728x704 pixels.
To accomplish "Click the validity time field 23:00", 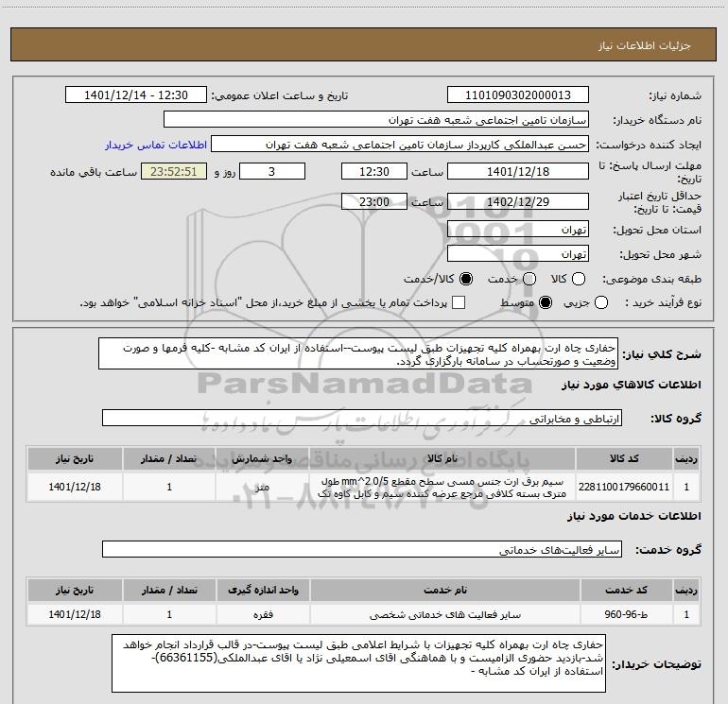I will pos(374,201).
